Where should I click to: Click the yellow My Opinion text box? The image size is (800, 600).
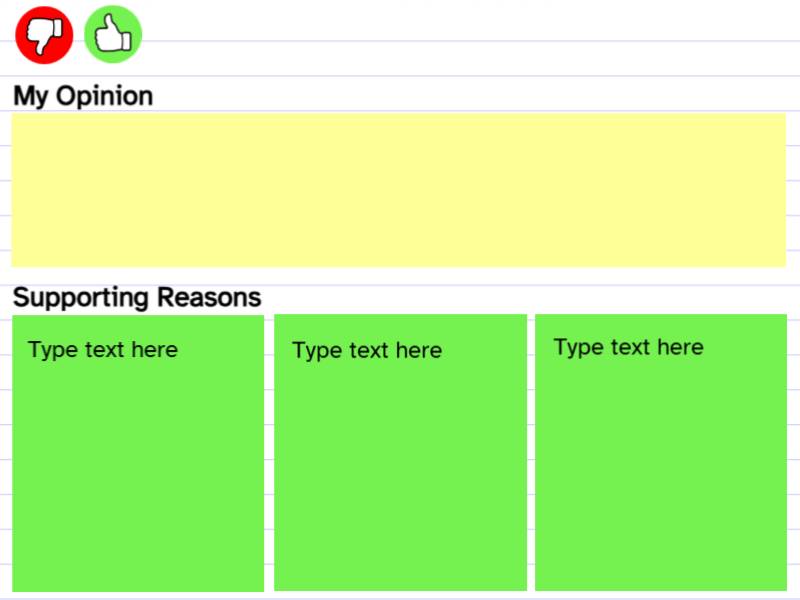(398, 190)
